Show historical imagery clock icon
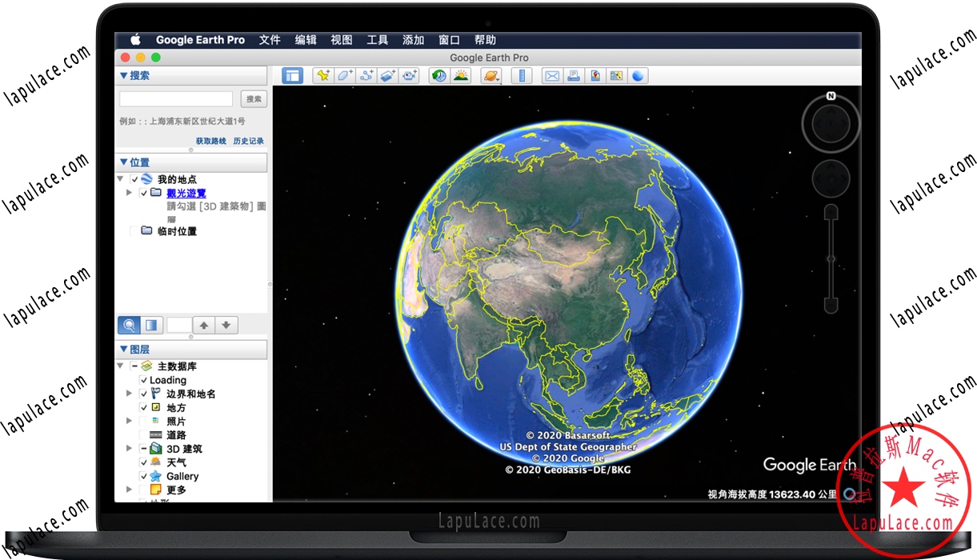 [438, 76]
